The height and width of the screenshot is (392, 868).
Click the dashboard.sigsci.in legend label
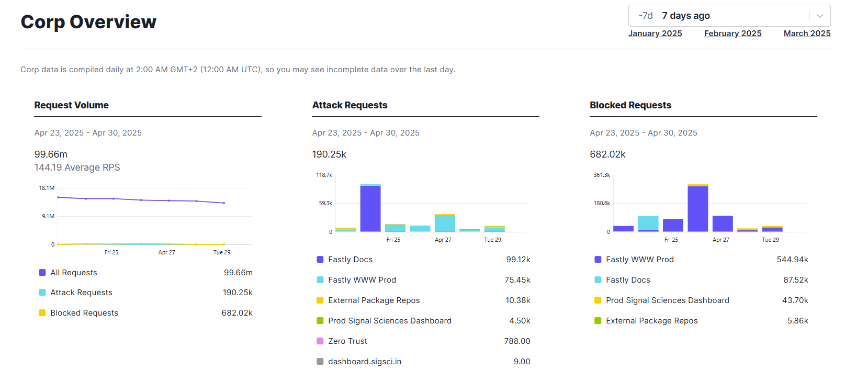click(365, 362)
